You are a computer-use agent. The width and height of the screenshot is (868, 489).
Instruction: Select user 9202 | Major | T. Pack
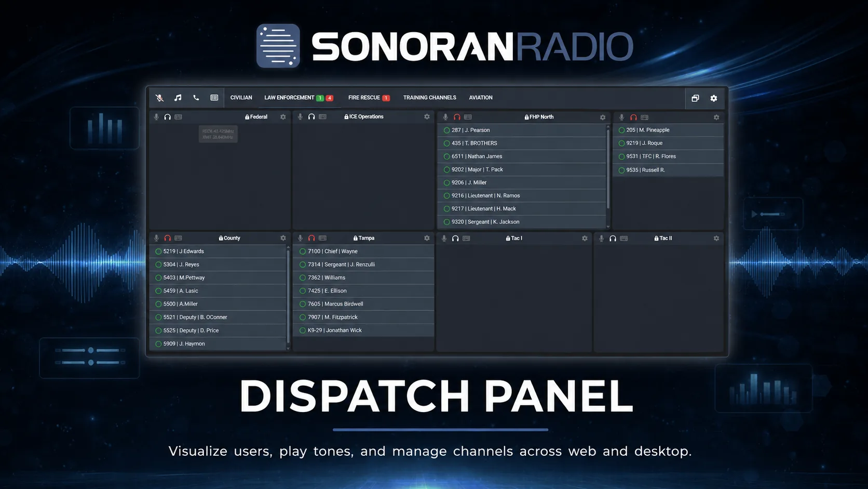pos(521,169)
